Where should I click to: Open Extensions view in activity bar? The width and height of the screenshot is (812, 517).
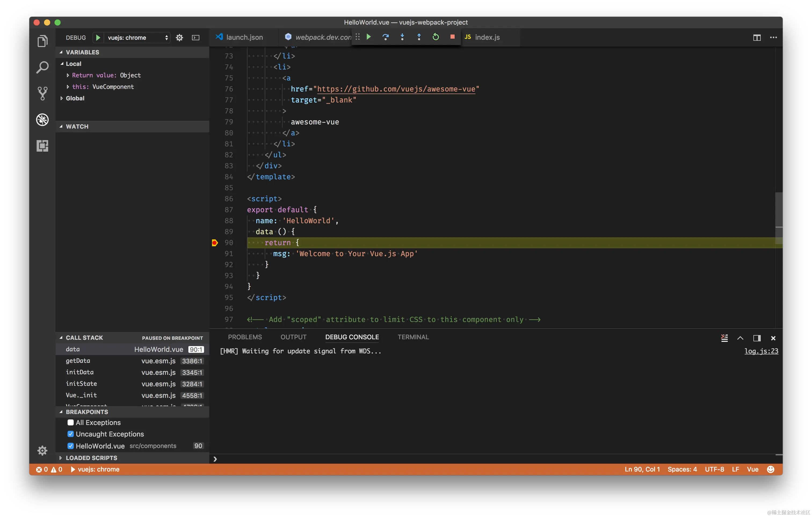(x=42, y=146)
